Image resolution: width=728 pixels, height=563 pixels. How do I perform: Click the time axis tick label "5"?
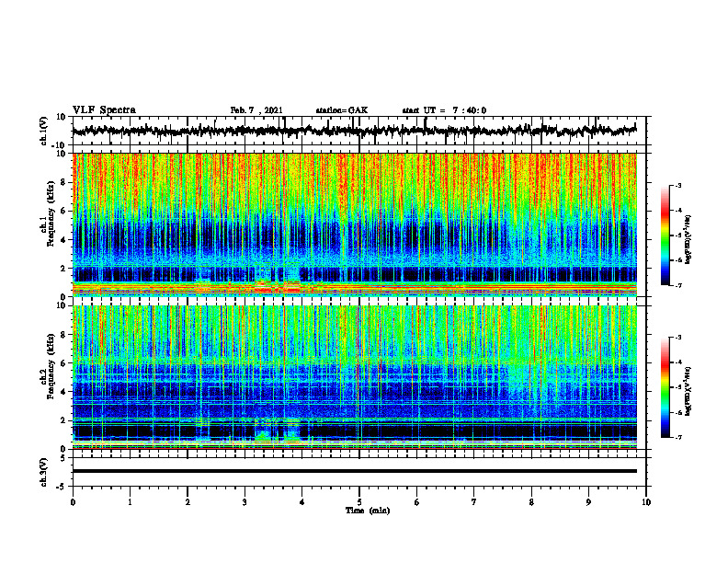point(359,502)
